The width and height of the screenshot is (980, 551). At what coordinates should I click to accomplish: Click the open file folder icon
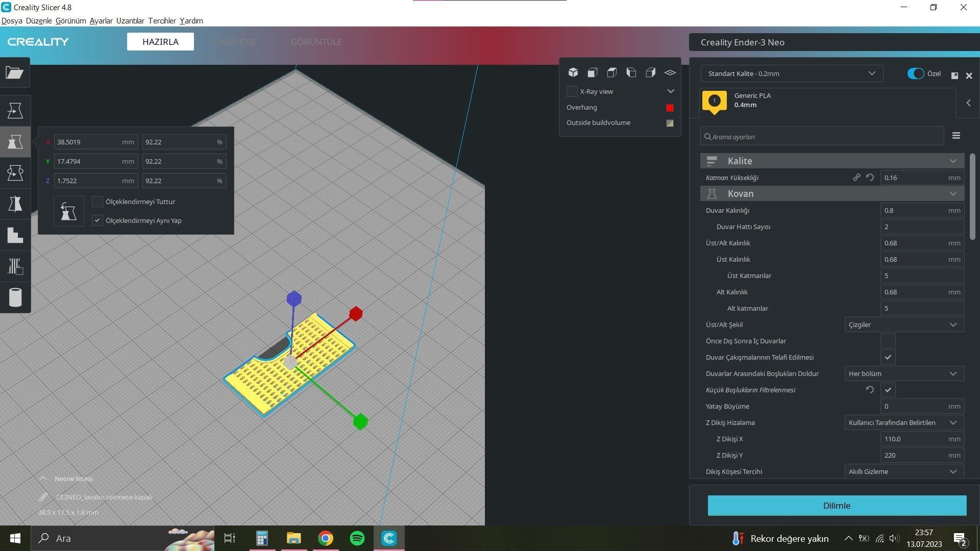[x=15, y=72]
